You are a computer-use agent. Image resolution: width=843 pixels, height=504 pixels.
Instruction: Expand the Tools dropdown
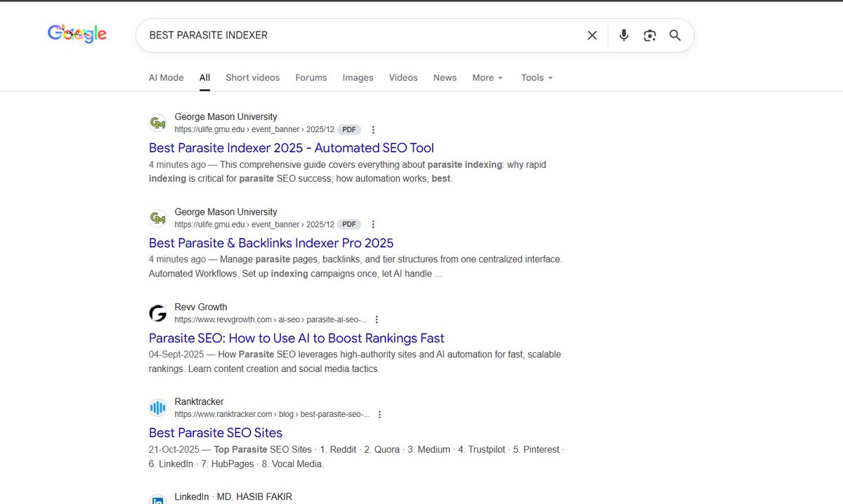point(537,78)
